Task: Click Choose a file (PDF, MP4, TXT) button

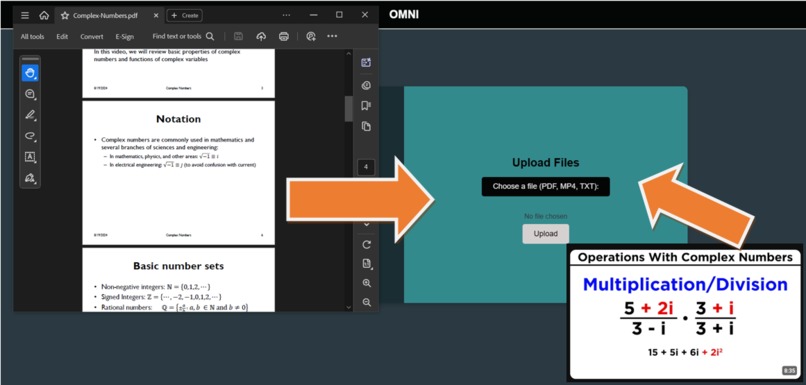Action: [545, 187]
